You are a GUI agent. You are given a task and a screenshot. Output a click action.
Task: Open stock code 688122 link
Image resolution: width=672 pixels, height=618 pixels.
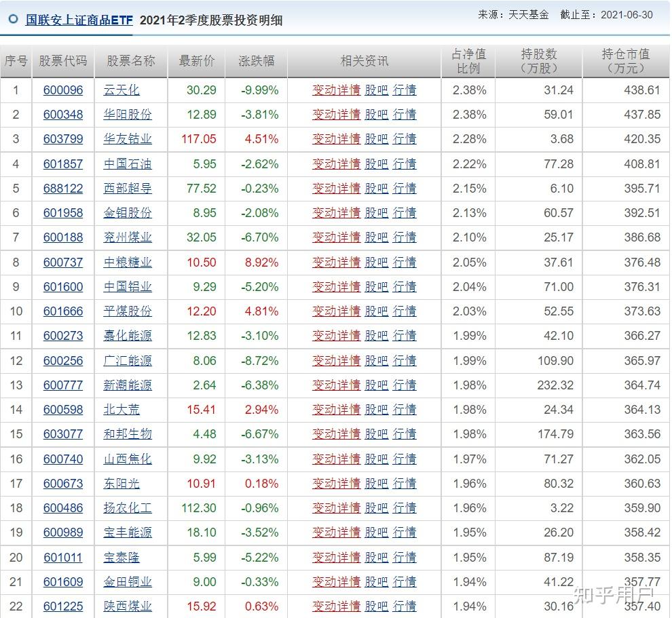(x=63, y=189)
